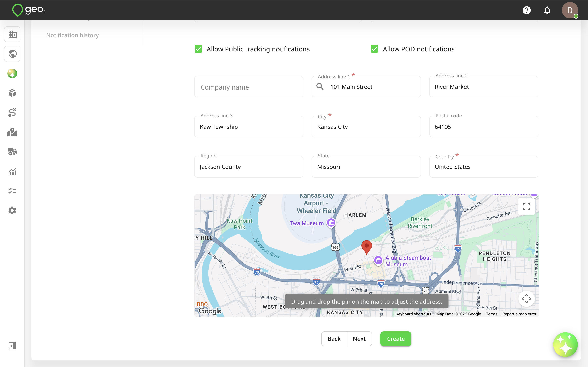Toggle fullscreen view of the map
This screenshot has width=588, height=367.
(526, 207)
